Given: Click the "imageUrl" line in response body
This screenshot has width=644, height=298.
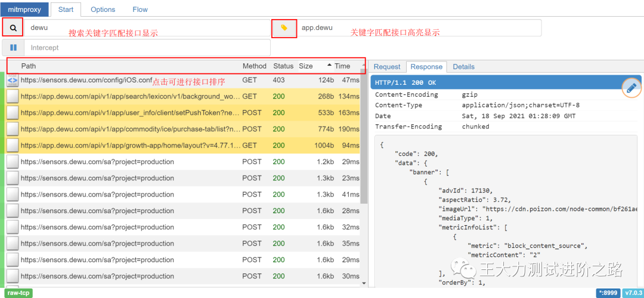Looking at the screenshot, I should pos(538,209).
